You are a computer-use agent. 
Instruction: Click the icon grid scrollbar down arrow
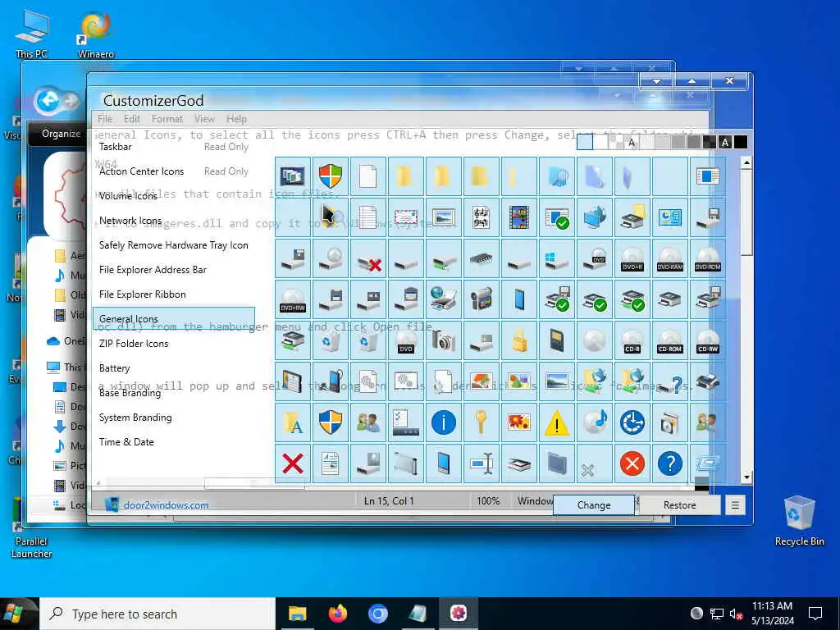tap(746, 477)
